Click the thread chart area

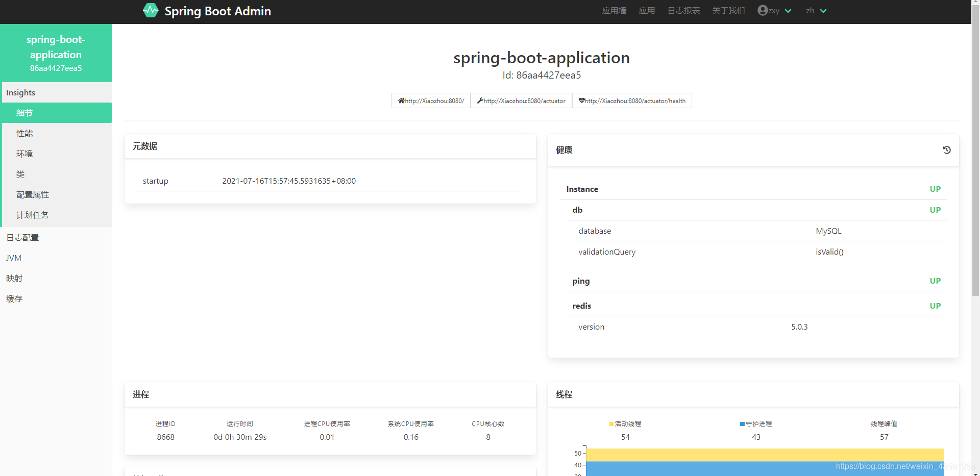pos(765,462)
